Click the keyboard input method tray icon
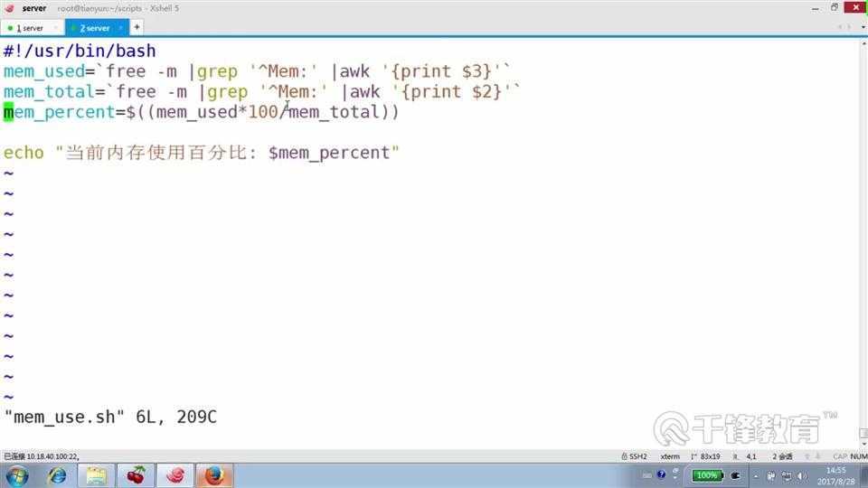Image resolution: width=868 pixels, height=488 pixels. point(647,475)
